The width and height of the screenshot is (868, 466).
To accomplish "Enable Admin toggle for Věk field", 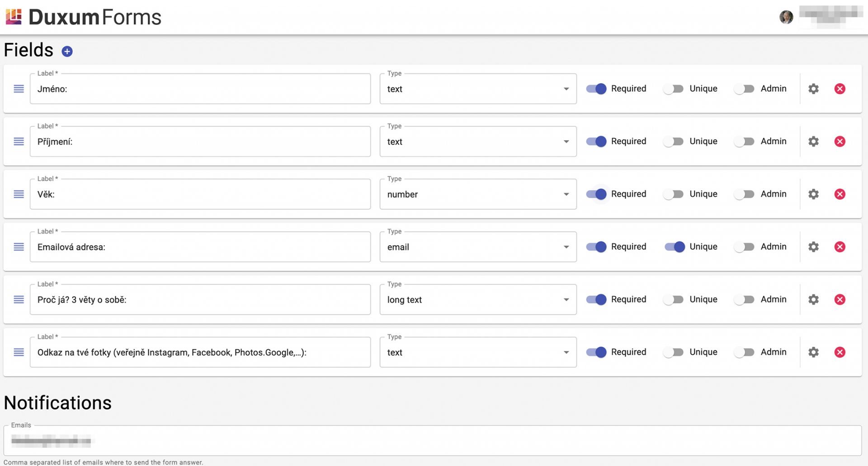I will tap(744, 194).
